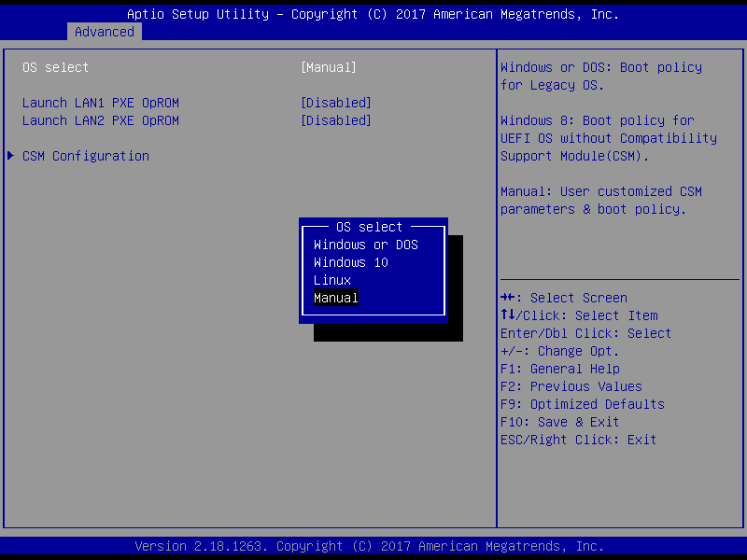This screenshot has width=747, height=560.
Task: Open the OS select [Manual] value field
Action: tap(328, 67)
